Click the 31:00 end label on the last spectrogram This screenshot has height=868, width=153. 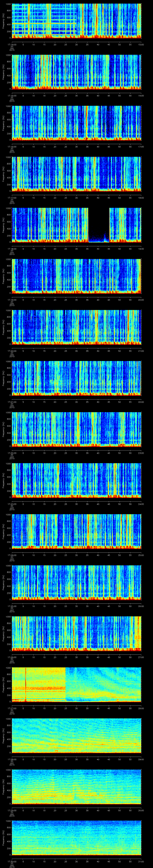[x=141, y=861]
